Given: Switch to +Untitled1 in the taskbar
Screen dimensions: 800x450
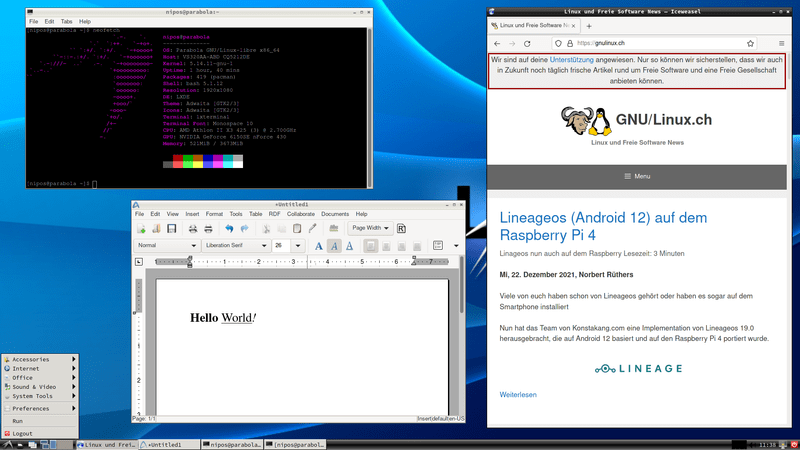Looking at the screenshot, I should pyautogui.click(x=169, y=445).
